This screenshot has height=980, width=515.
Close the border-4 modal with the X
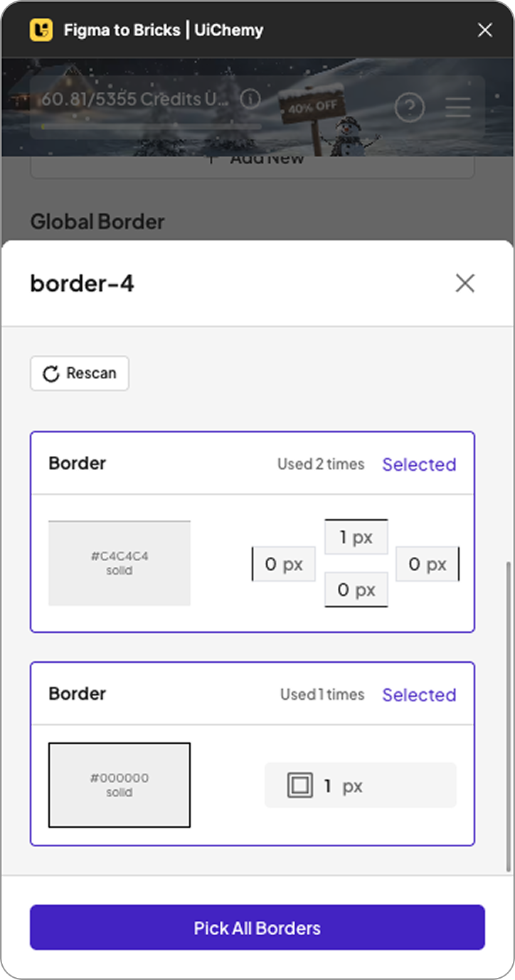click(x=465, y=283)
